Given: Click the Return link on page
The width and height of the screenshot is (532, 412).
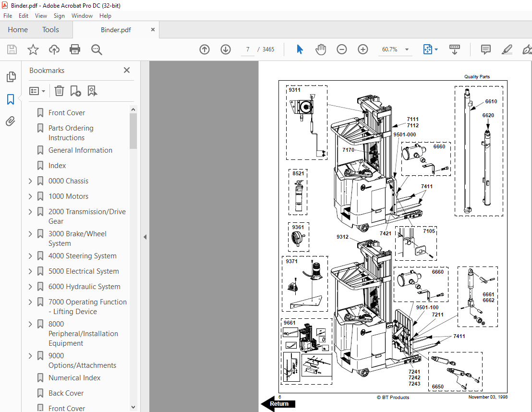Looking at the screenshot, I should click(x=278, y=404).
